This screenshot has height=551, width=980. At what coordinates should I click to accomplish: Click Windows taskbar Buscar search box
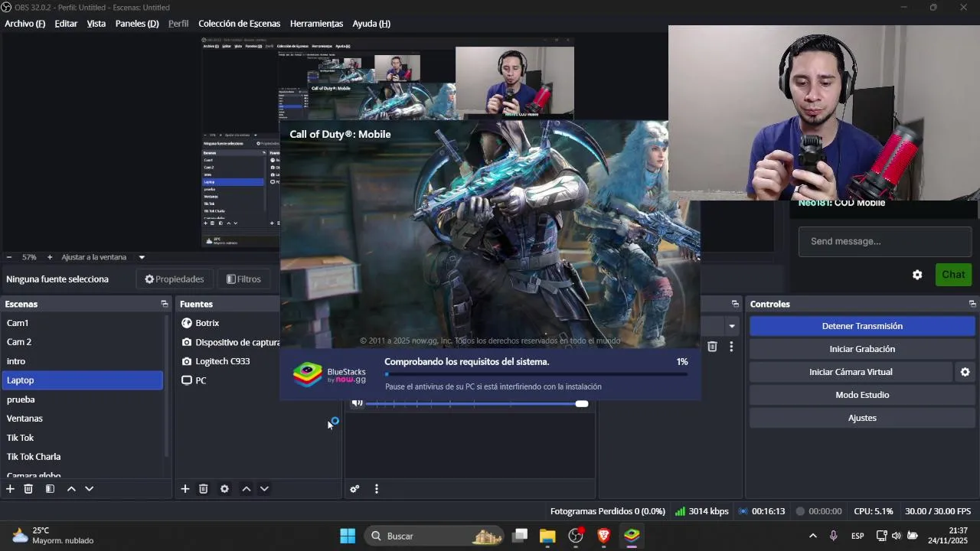433,536
